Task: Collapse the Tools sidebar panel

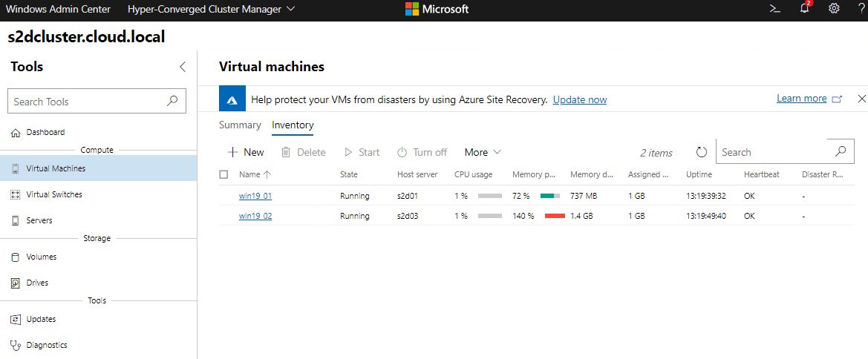Action: click(x=183, y=67)
